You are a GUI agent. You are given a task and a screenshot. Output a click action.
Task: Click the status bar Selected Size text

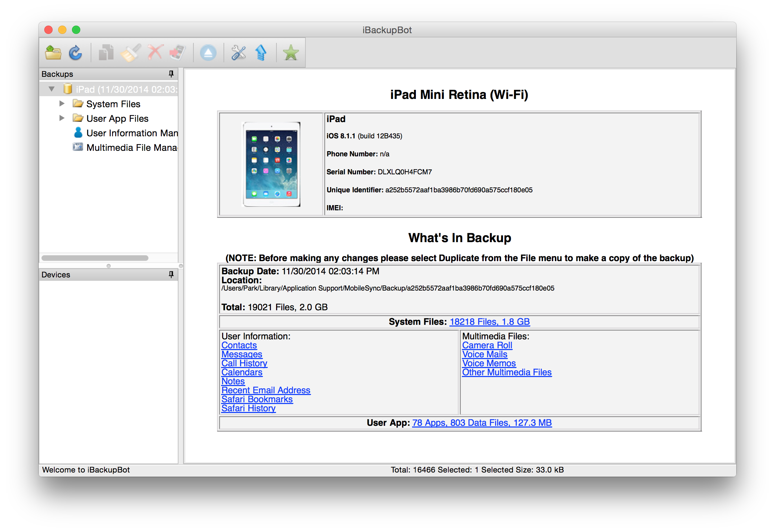(x=522, y=470)
